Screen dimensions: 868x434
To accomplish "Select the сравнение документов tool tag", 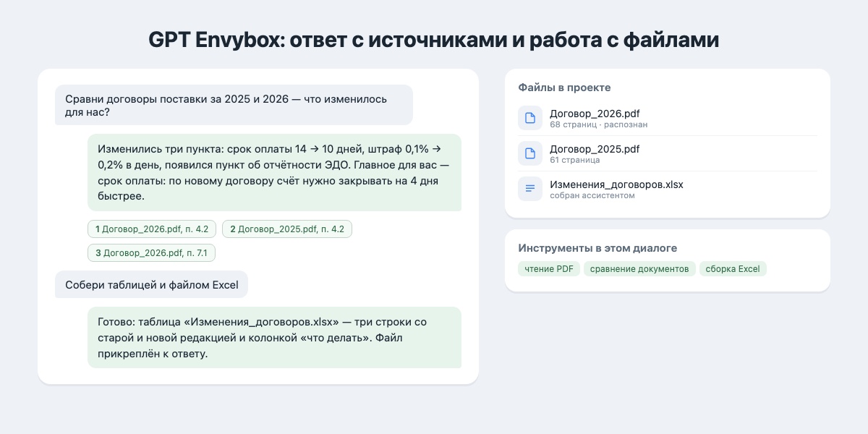I will 639,269.
